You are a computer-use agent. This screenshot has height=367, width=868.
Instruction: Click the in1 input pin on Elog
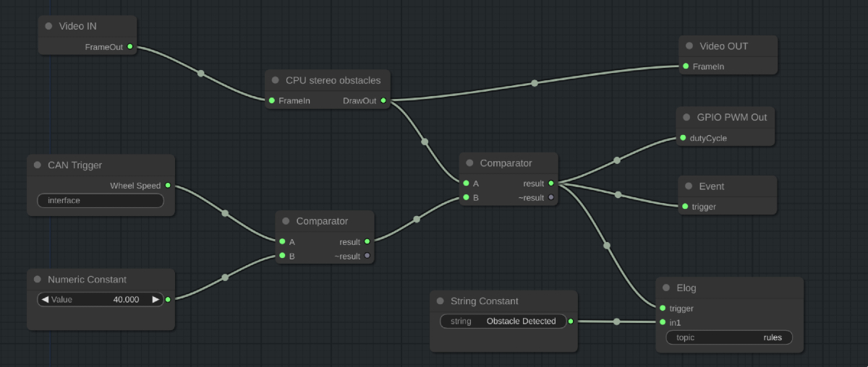coord(663,322)
